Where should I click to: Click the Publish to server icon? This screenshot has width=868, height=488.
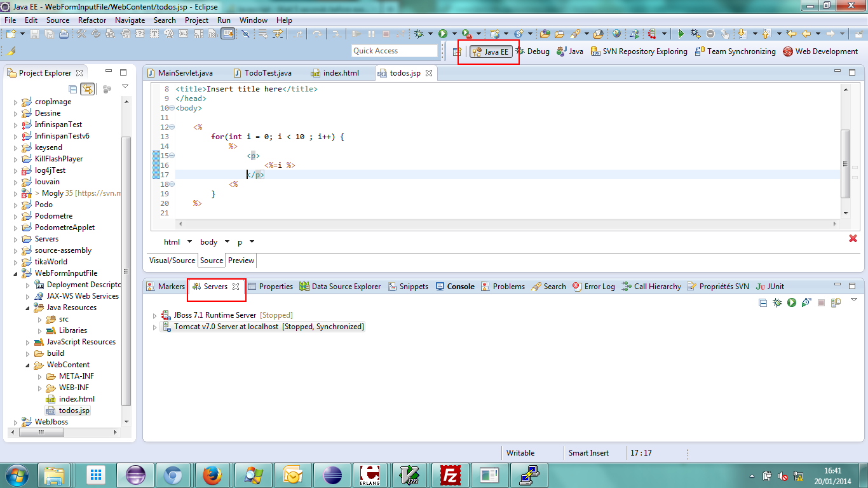pos(836,302)
